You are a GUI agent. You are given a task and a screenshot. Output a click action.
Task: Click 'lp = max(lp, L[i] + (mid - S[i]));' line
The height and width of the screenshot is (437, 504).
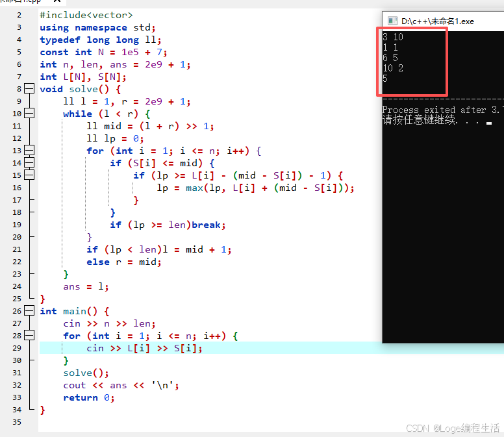[x=255, y=188]
